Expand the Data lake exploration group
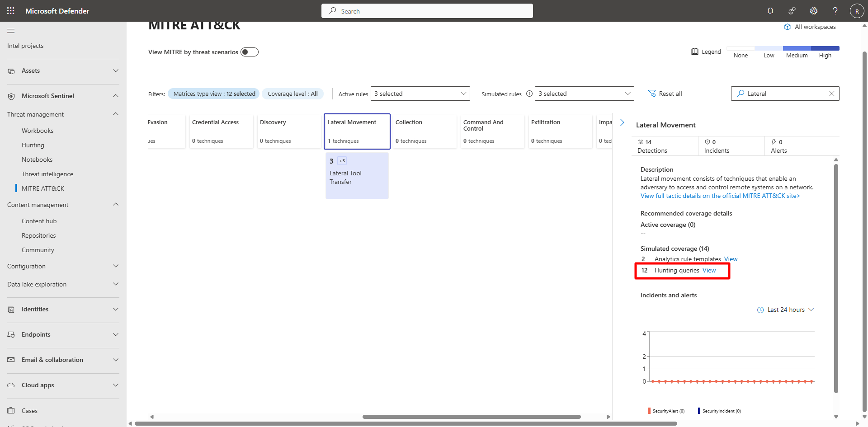This screenshot has height=427, width=868. pyautogui.click(x=116, y=284)
